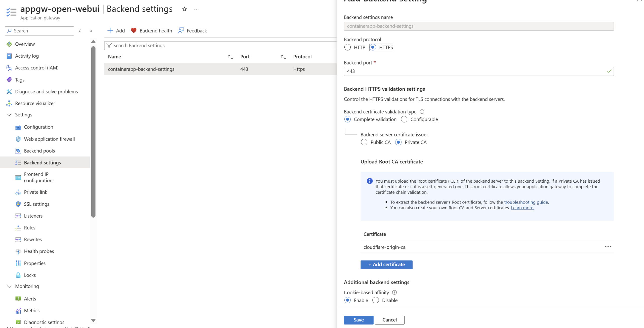Collapse the Settings section

pyautogui.click(x=9, y=115)
